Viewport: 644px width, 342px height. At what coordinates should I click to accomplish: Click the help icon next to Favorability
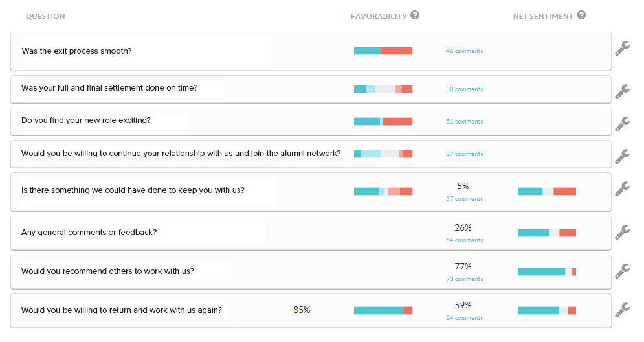click(415, 16)
